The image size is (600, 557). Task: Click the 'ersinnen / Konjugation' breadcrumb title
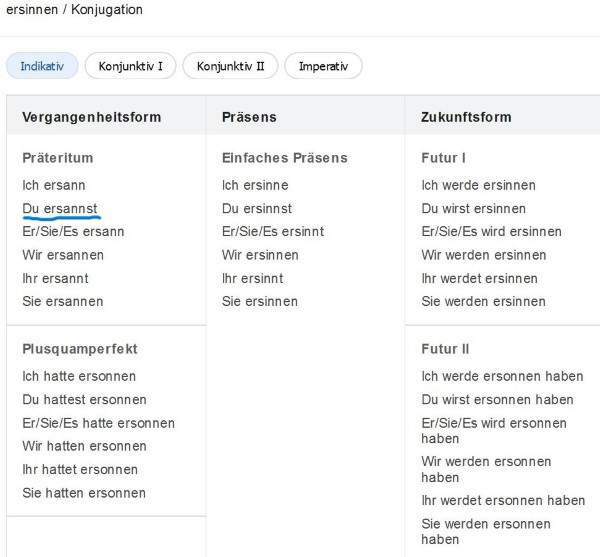click(75, 9)
